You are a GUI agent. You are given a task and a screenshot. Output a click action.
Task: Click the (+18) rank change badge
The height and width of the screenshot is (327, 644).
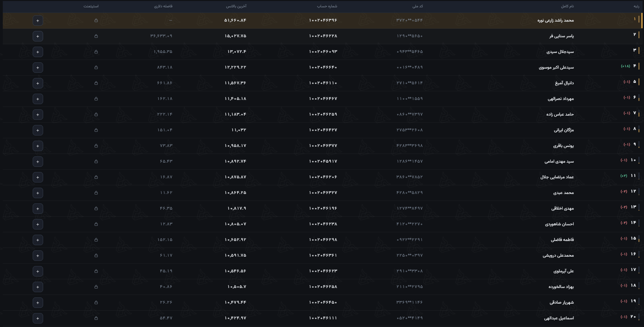625,66
